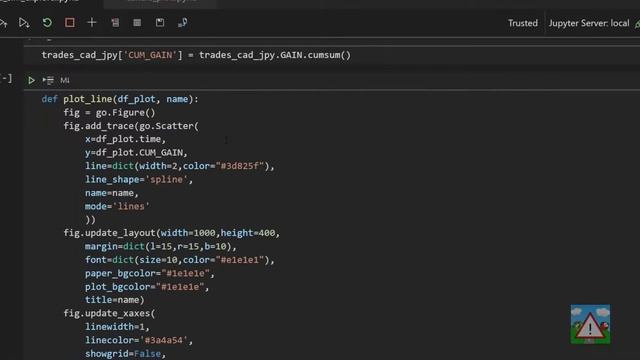Viewport: 640px width, 360px height.
Task: Click the '#3d825f' line color string
Action: coord(240,166)
